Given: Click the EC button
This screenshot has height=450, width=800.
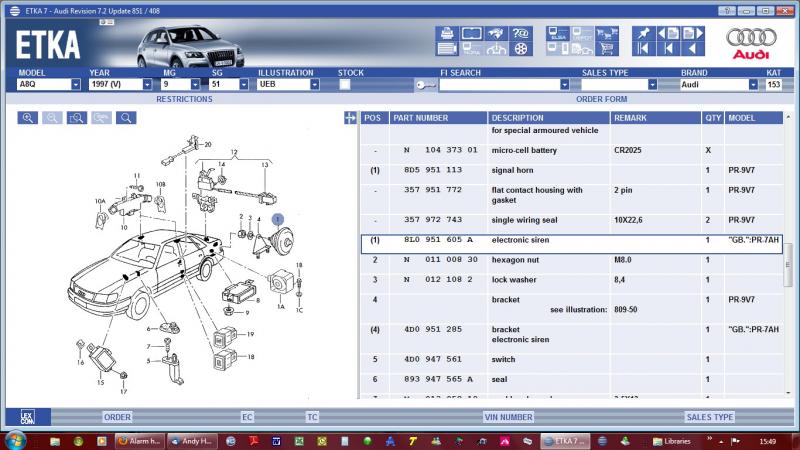Looking at the screenshot, I should click(x=247, y=417).
